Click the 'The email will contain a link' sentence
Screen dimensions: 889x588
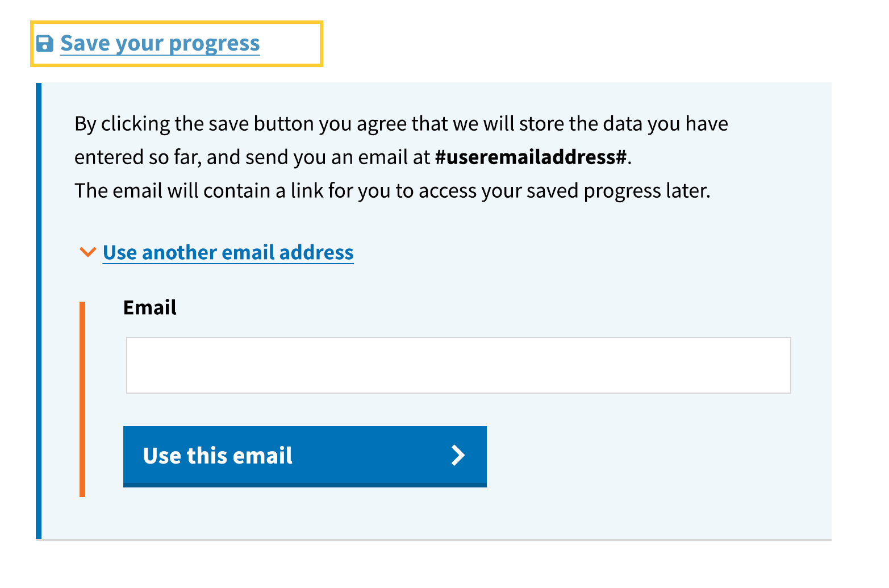click(x=392, y=191)
